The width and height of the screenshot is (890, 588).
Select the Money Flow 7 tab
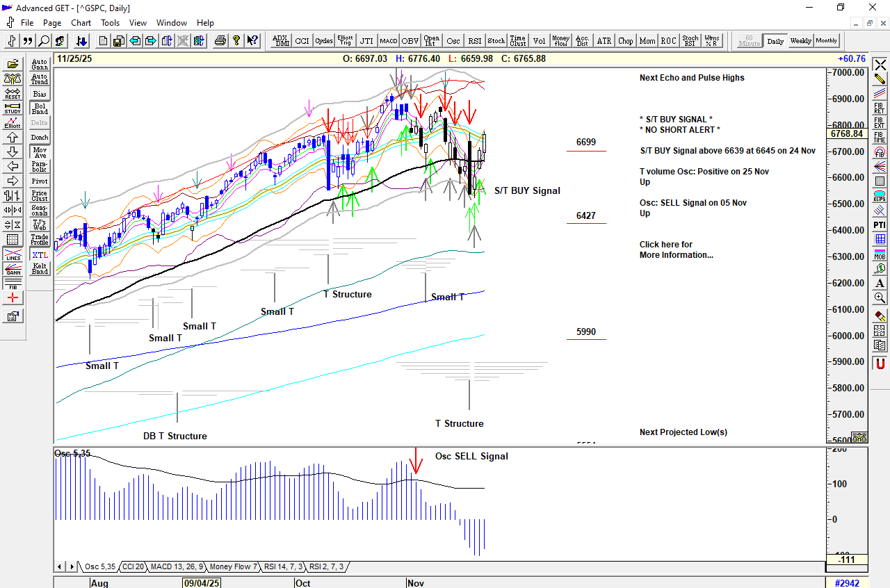point(234,567)
